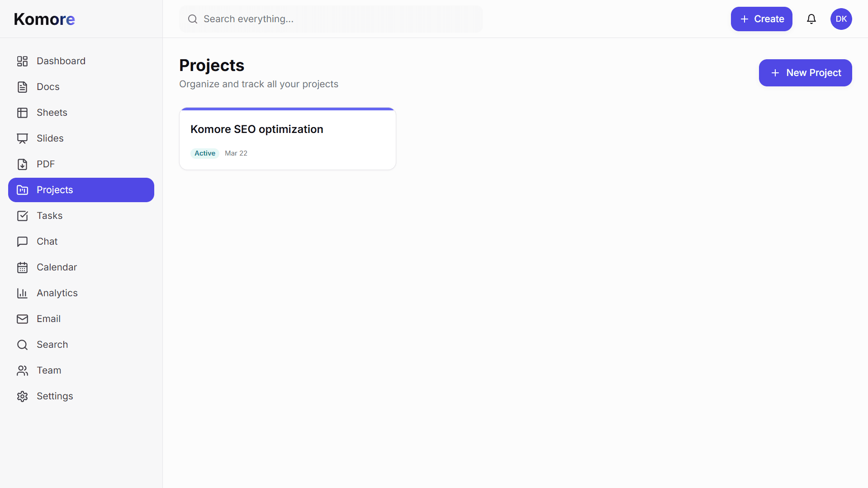Click the New Project button
Screen dimensions: 868x488
pos(805,72)
